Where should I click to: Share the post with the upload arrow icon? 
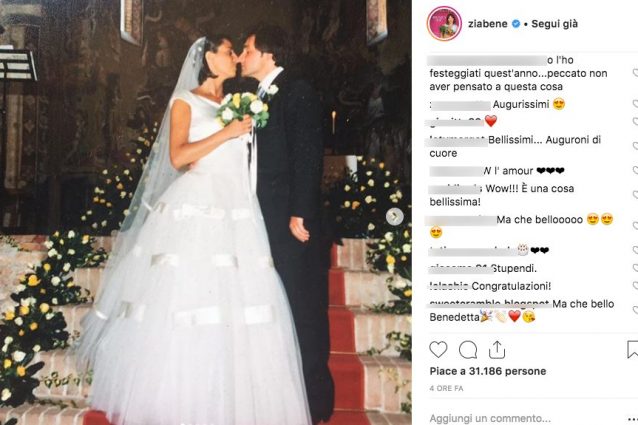[x=497, y=350]
